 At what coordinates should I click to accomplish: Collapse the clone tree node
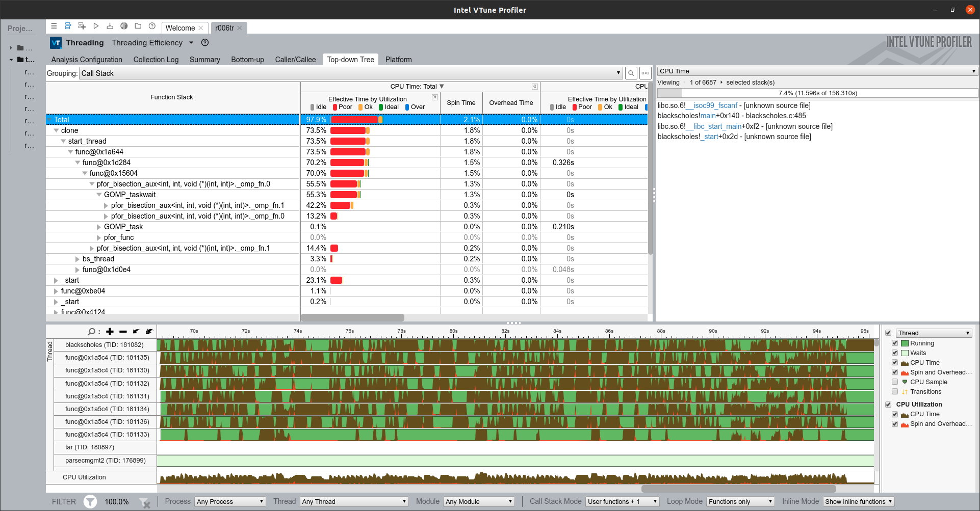tap(56, 131)
